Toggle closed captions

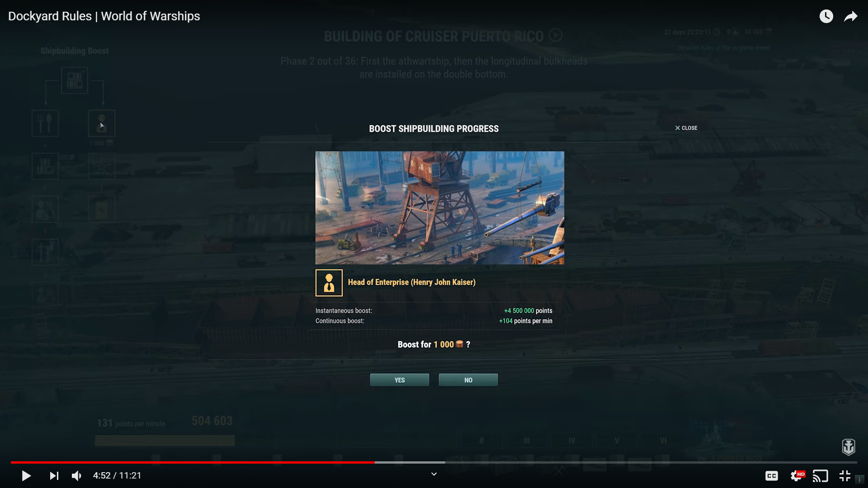(x=772, y=475)
